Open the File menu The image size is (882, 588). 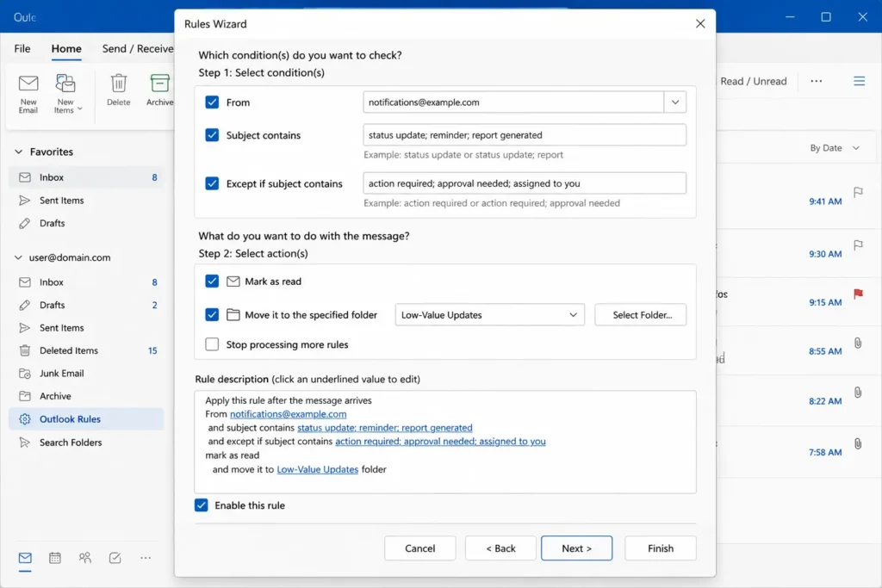(22, 48)
